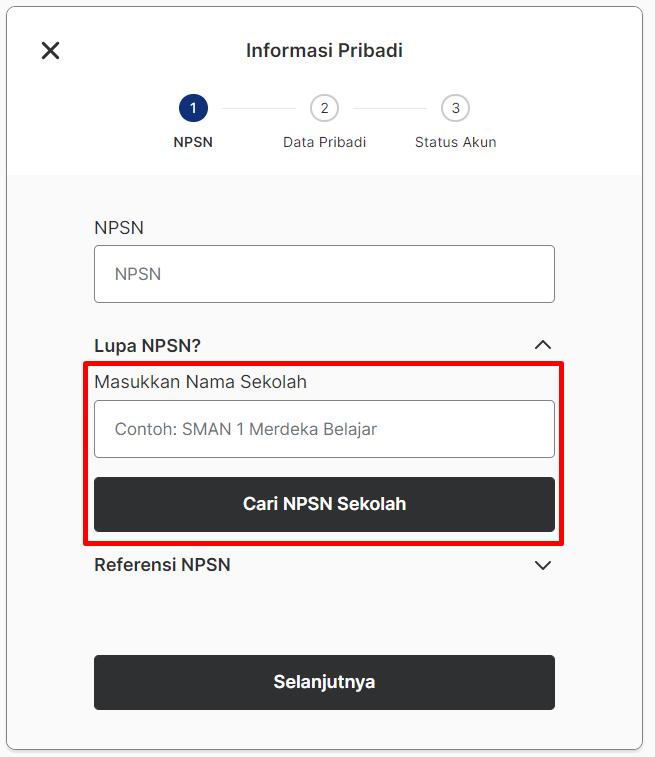This screenshot has width=655, height=757.
Task: Expand Referensi NPSN using down chevron
Action: 543,565
